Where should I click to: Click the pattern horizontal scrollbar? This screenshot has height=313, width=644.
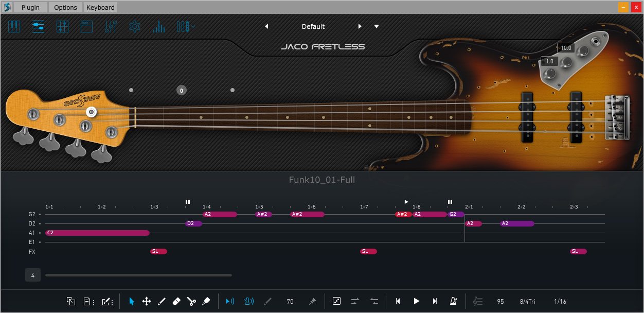tap(138, 275)
